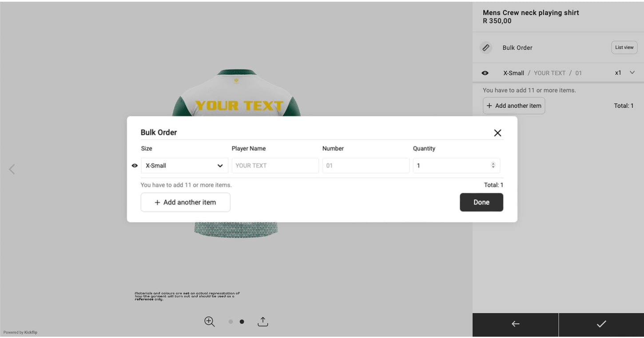Image resolution: width=644 pixels, height=338 pixels.
Task: Click the left chevron to previous view
Action: [12, 169]
